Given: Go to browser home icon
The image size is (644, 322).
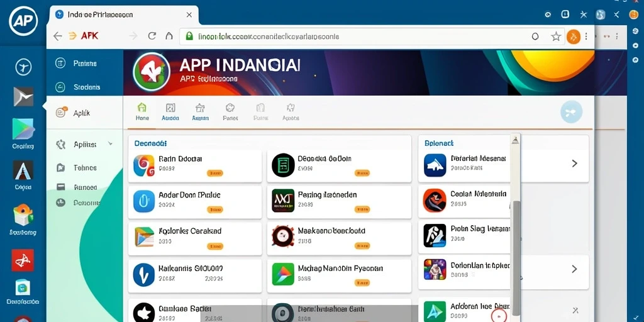Looking at the screenshot, I should point(169,36).
